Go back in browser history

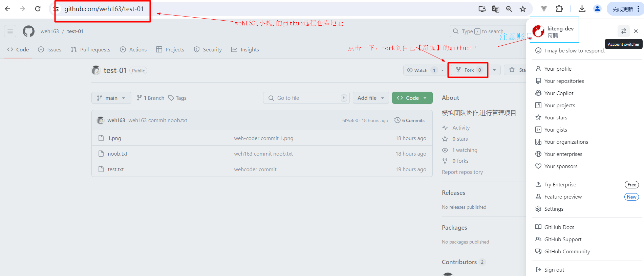[x=7, y=9]
